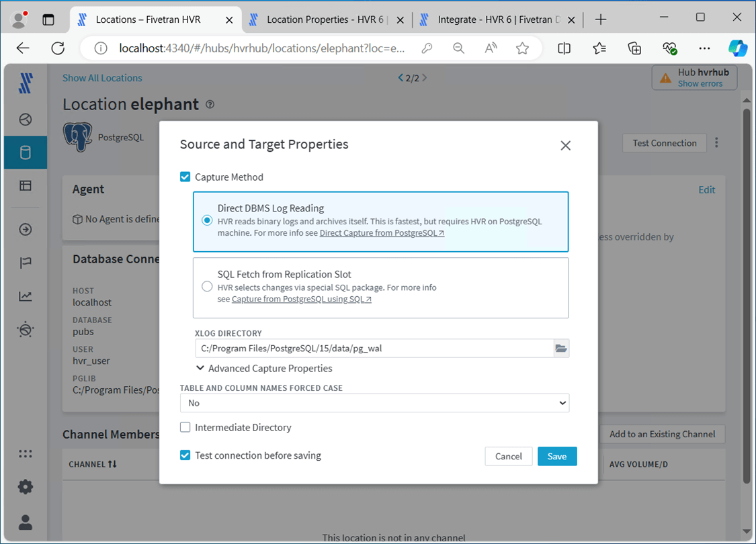Open the Locations database icon in sidebar
Image resolution: width=756 pixels, height=544 pixels.
click(x=26, y=152)
